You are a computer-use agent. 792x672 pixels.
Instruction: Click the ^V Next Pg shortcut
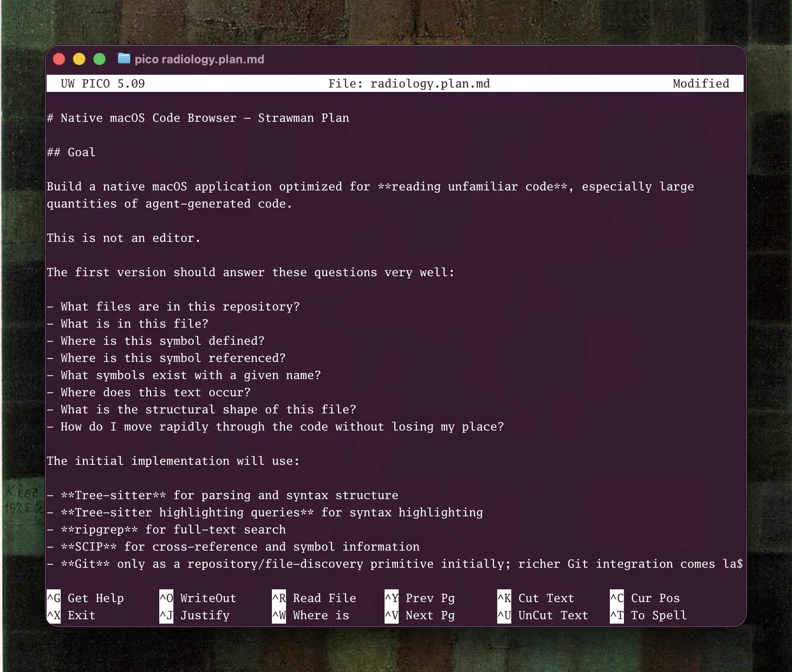[x=420, y=615]
